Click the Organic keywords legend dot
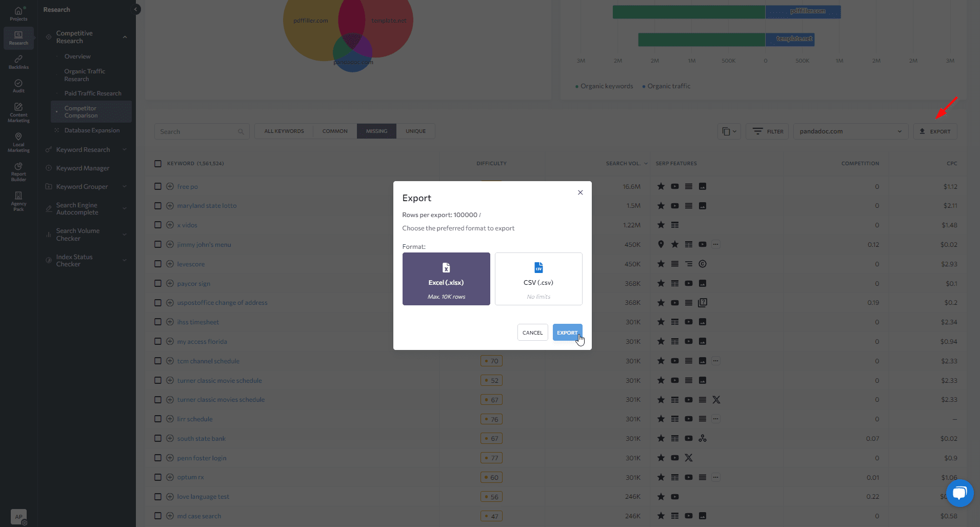The width and height of the screenshot is (980, 527). point(577,87)
